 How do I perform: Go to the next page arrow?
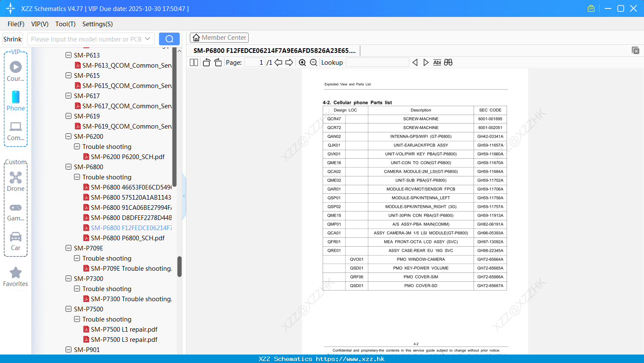289,62
